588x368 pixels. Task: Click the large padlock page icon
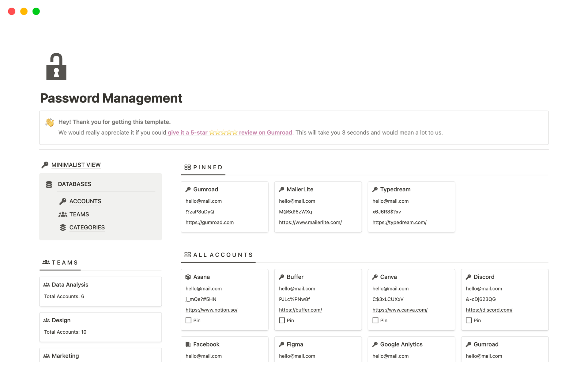click(x=56, y=67)
